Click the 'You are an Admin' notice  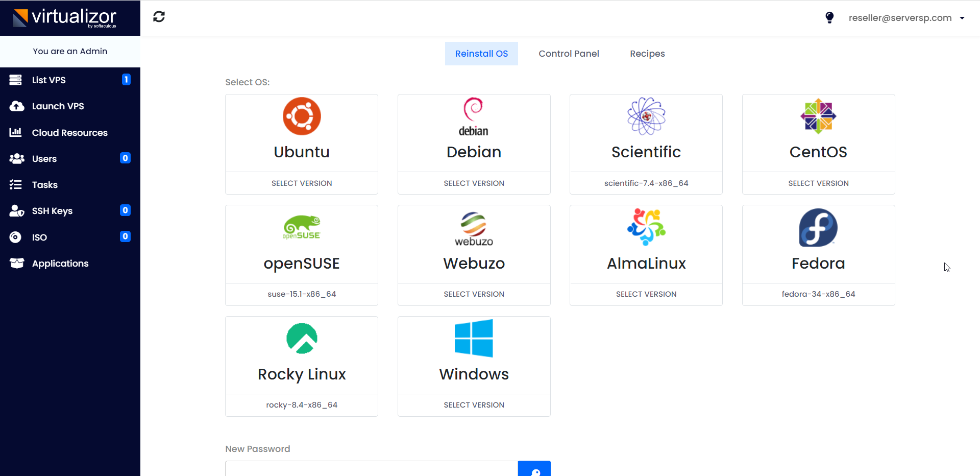coord(70,51)
